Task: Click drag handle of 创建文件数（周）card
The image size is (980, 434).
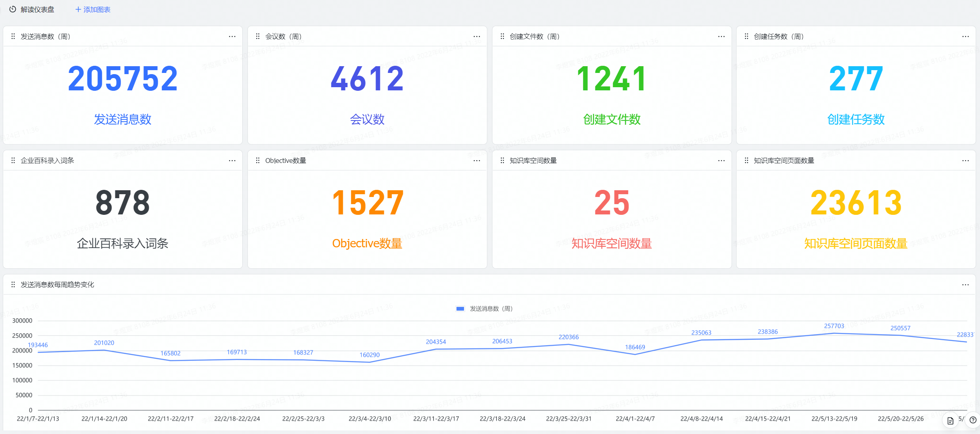Action: (x=502, y=36)
